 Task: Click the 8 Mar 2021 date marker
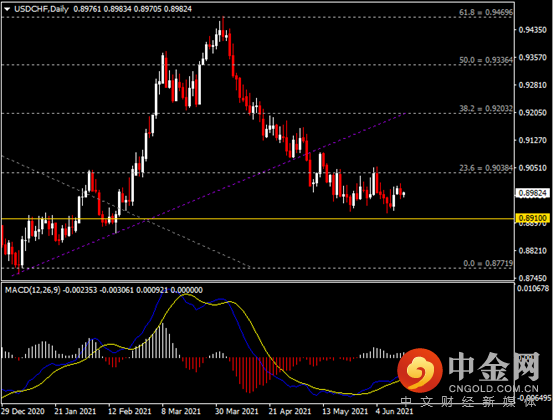(181, 412)
